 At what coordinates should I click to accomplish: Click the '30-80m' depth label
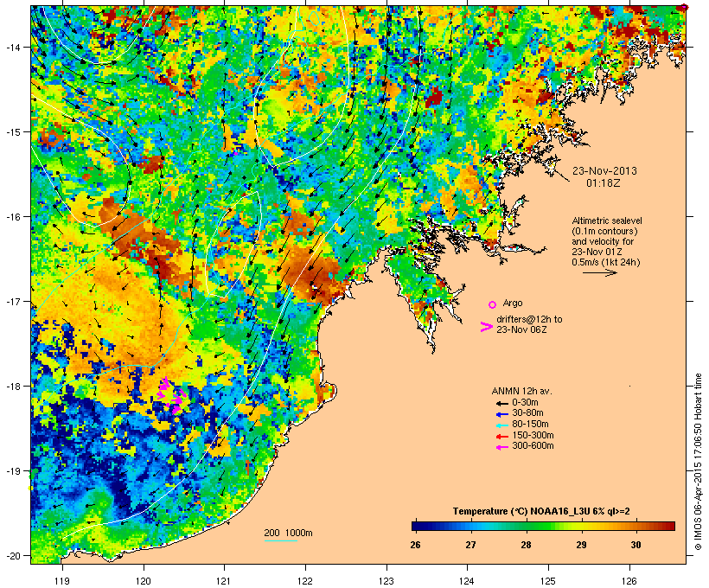pos(527,413)
